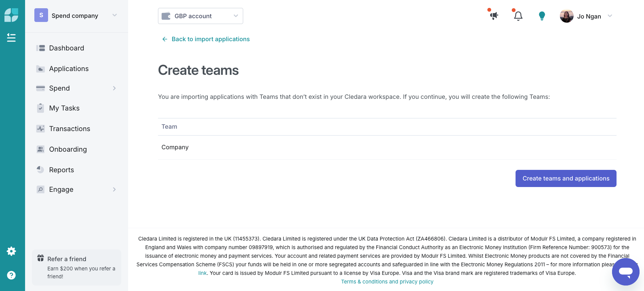Select the Company team row
This screenshot has height=291, width=644.
387,147
